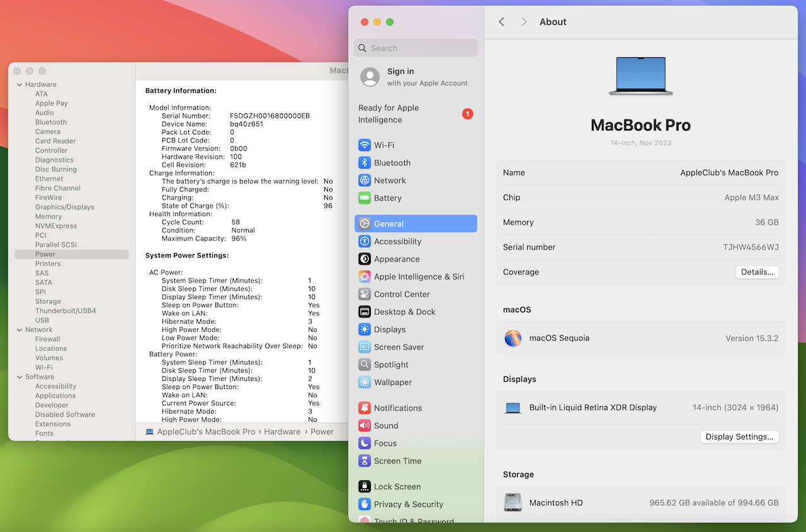Click the Bluetooth icon in System Settings sidebar
Viewport: 806px width, 532px height.
[365, 162]
